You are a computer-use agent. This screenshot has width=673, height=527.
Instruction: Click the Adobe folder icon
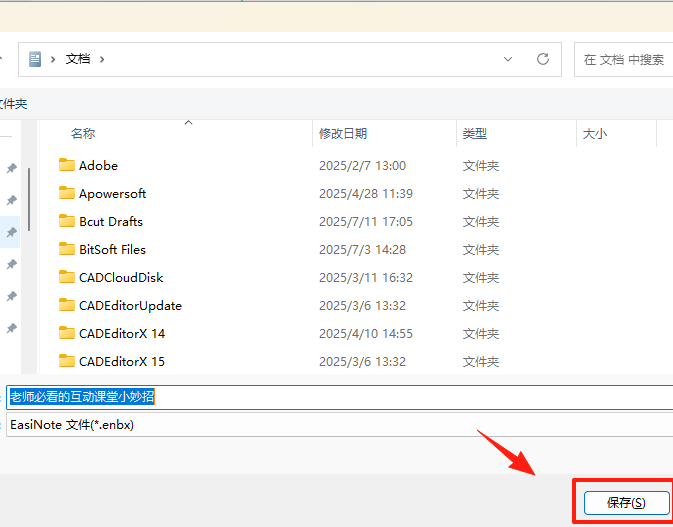point(67,165)
